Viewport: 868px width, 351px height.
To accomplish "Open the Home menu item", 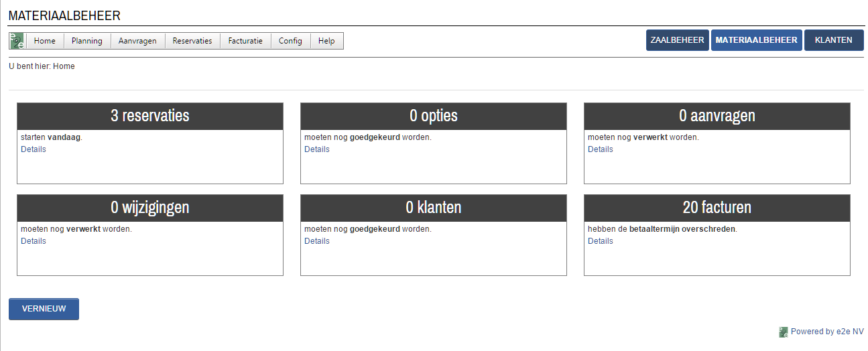I will [x=45, y=41].
